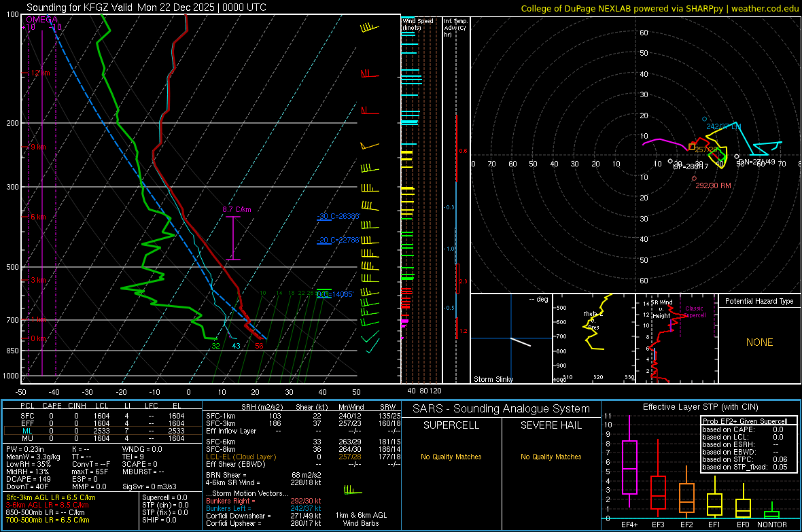Click the '242/37 LM' hodograph label

[x=723, y=126]
